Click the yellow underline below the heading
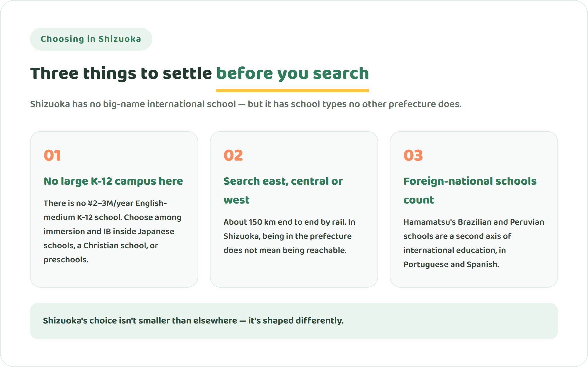This screenshot has height=367, width=588. 293,91
